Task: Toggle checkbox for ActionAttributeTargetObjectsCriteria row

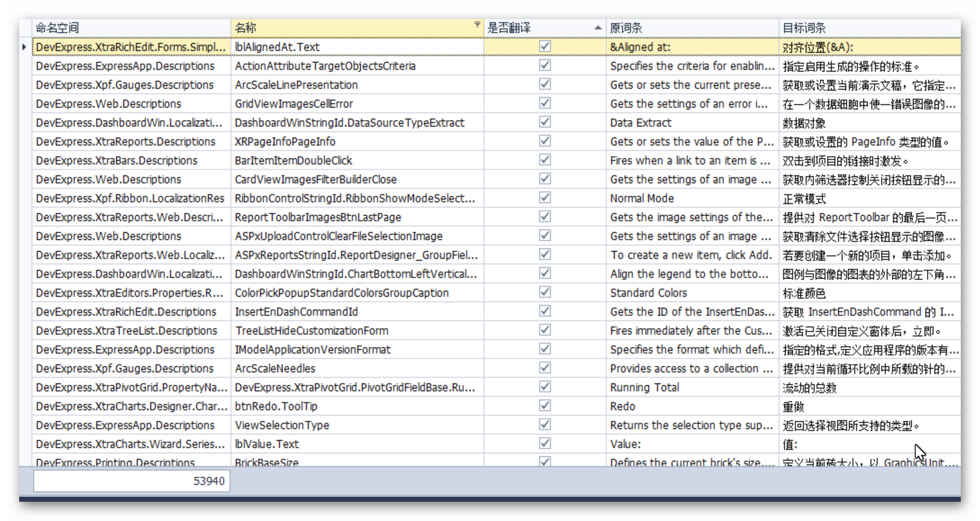Action: (545, 65)
